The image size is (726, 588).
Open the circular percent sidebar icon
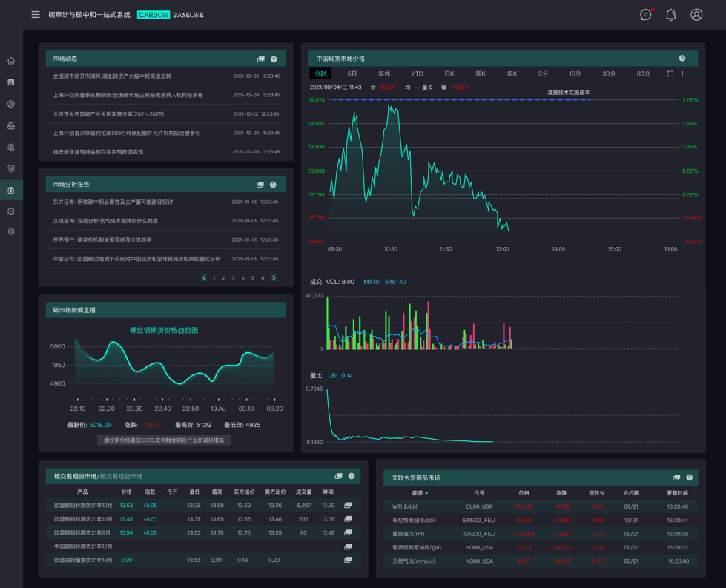(11, 104)
